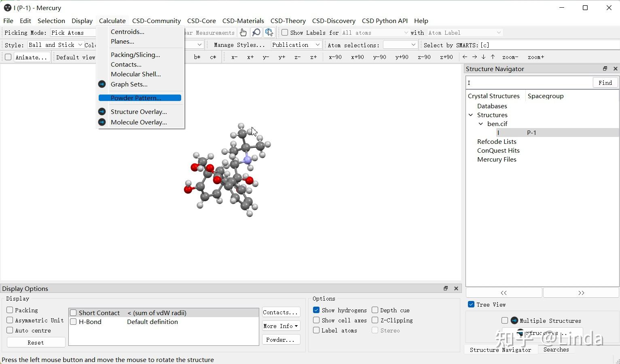This screenshot has width=620, height=364.
Task: Click the Select by SMARTS input field
Action: tap(550, 45)
